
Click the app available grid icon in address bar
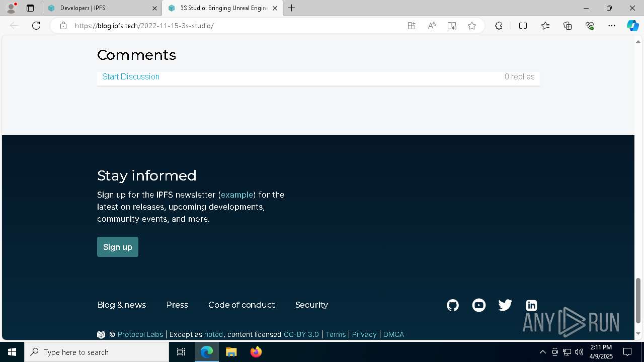point(412,26)
